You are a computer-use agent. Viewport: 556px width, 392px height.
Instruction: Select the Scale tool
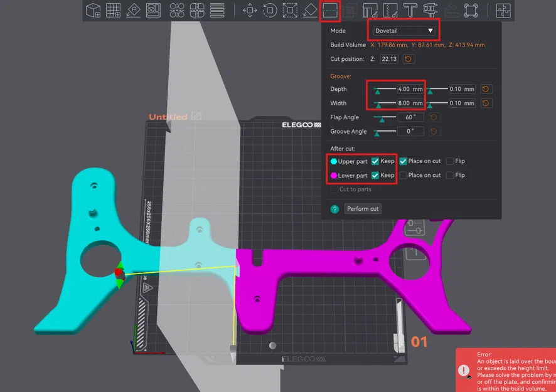click(x=290, y=10)
